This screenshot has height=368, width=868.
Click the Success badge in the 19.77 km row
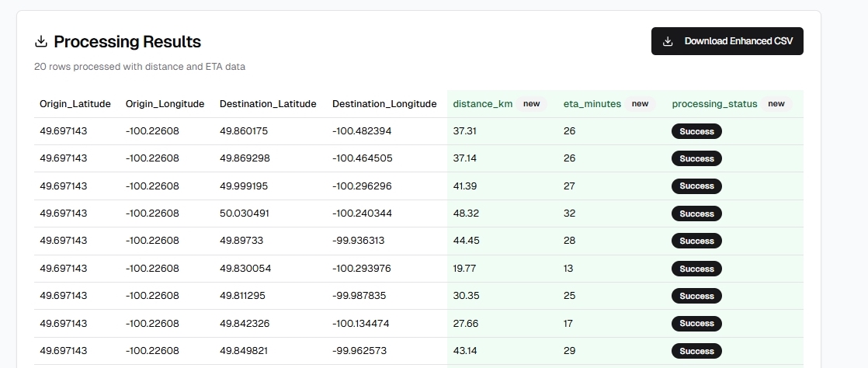pyautogui.click(x=696, y=269)
